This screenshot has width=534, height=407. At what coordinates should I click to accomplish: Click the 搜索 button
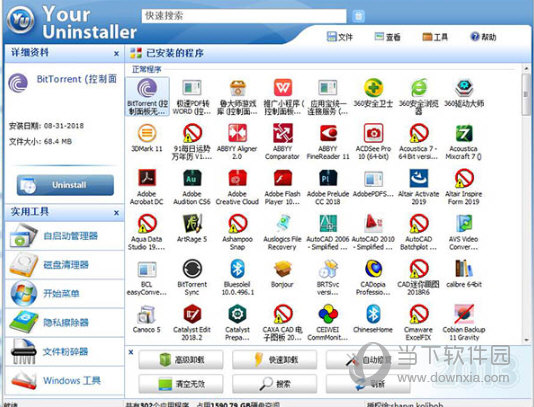[x=274, y=384]
